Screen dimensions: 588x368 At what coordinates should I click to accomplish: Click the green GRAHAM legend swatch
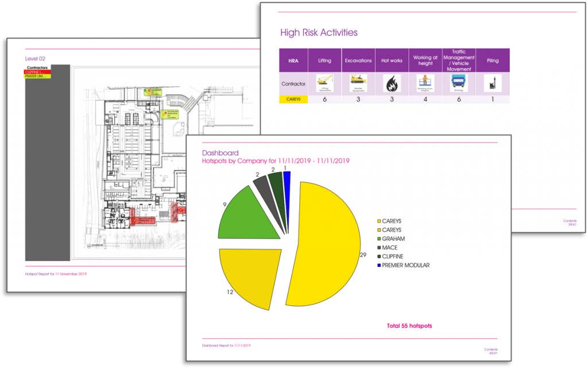pos(378,239)
